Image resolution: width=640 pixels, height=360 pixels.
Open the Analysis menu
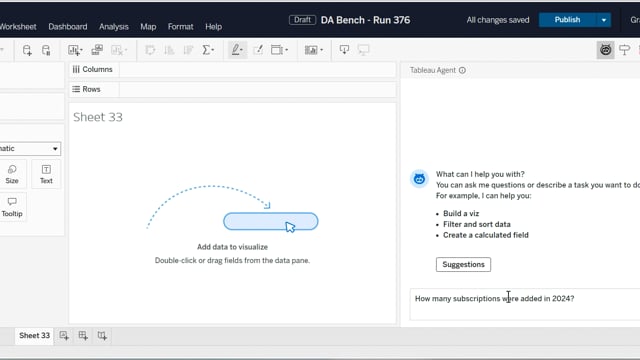tap(114, 27)
